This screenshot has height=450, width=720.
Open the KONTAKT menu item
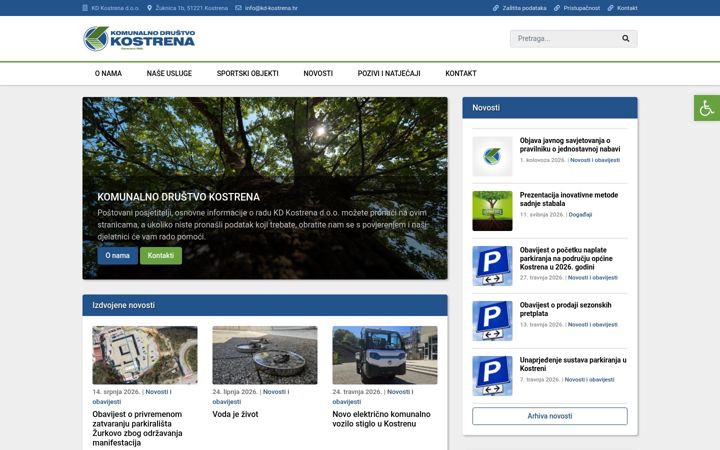coord(461,73)
